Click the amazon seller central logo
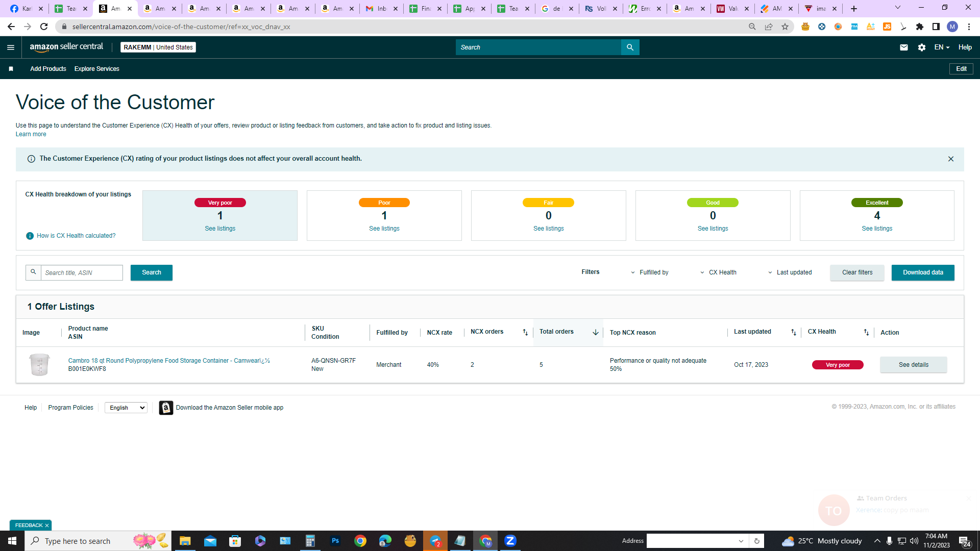The image size is (980, 551). point(66,47)
